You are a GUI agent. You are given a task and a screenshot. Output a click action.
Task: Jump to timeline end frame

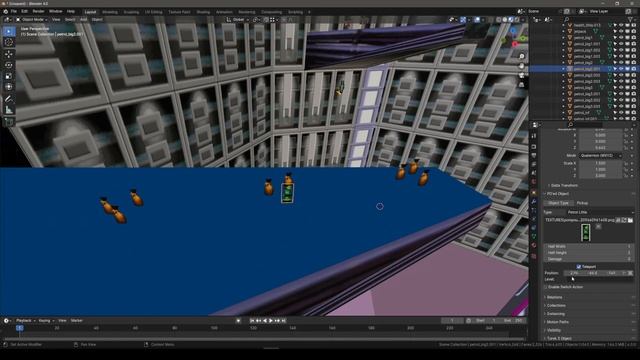[x=283, y=321]
